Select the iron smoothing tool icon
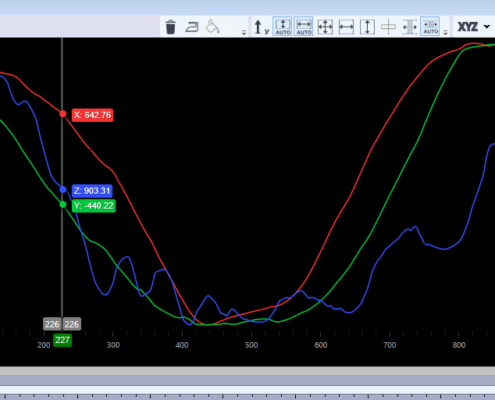The width and height of the screenshot is (495, 400). (192, 27)
